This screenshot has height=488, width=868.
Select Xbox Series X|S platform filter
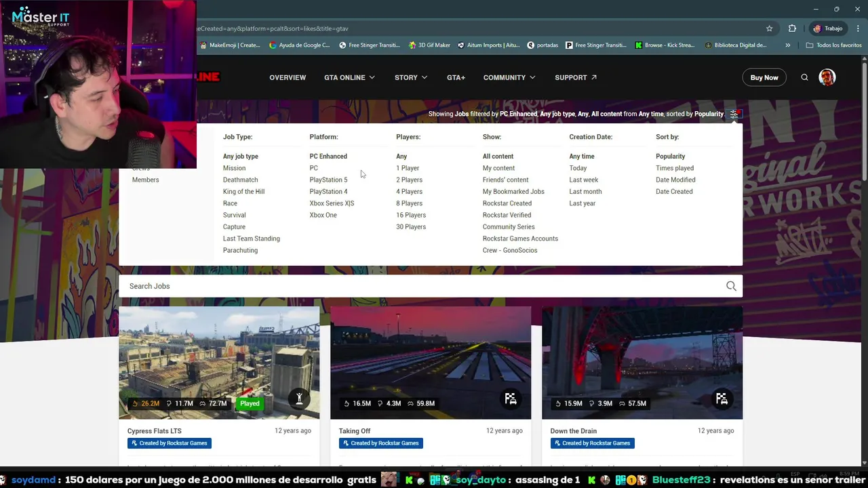(x=332, y=203)
